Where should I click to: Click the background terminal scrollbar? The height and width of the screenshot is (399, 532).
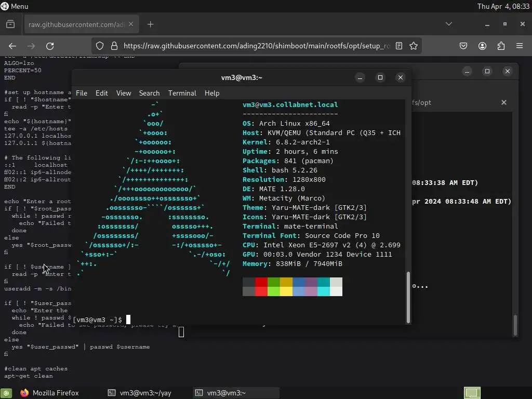click(515, 325)
